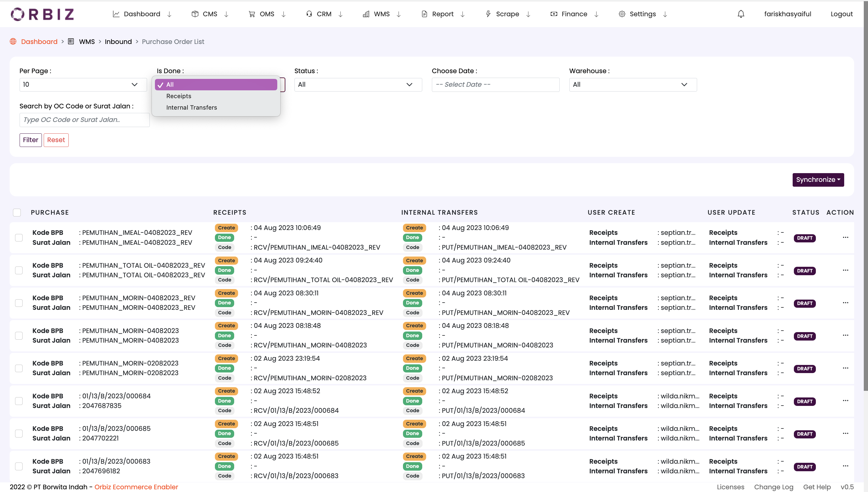
Task: Click the ORBIZ logo
Action: pos(42,14)
